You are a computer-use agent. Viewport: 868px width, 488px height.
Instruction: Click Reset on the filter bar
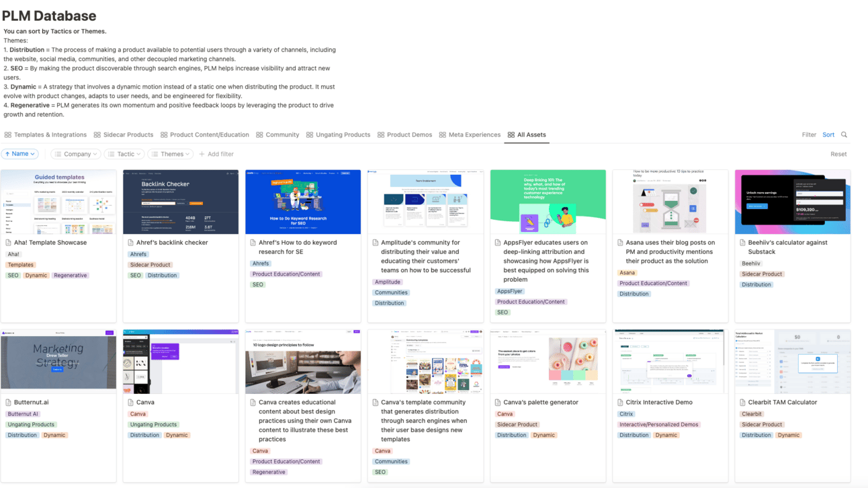[x=838, y=154]
